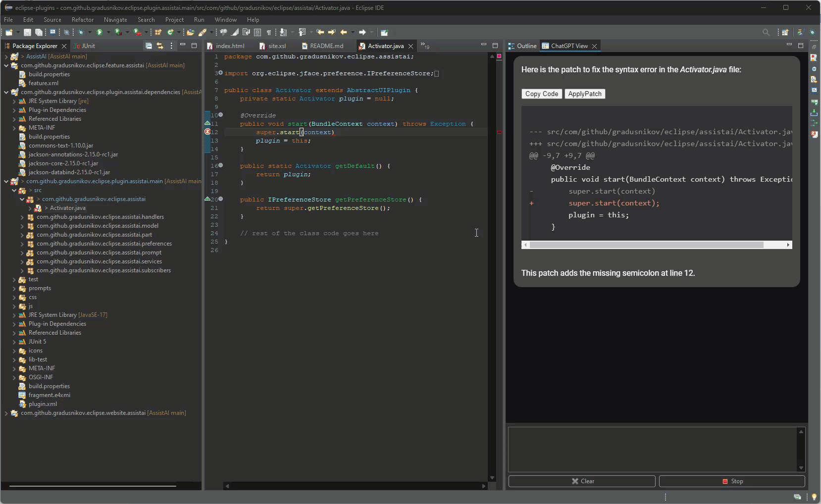Click Collapse All in Package Explorer
Image resolution: width=821 pixels, height=504 pixels.
point(149,46)
